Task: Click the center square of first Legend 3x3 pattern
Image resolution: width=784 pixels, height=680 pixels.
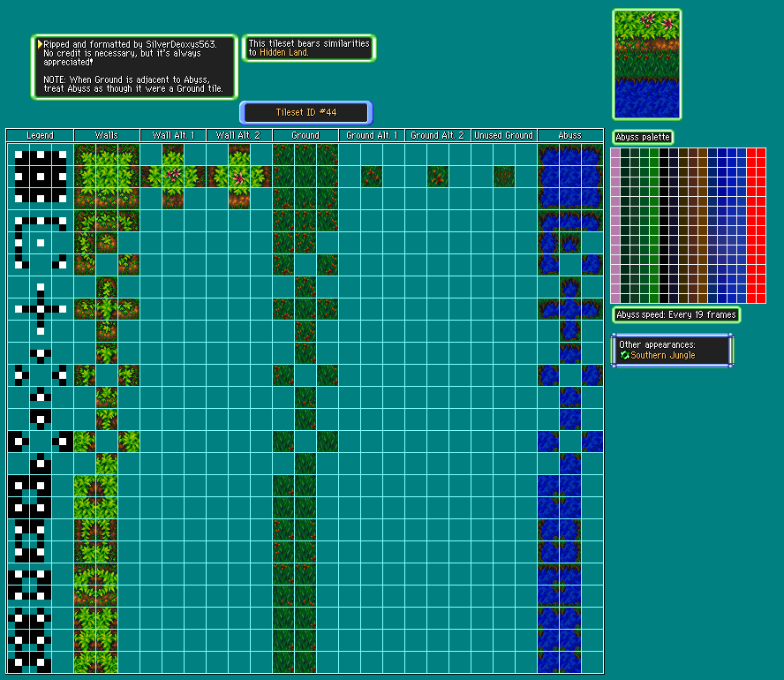Action: [x=41, y=177]
